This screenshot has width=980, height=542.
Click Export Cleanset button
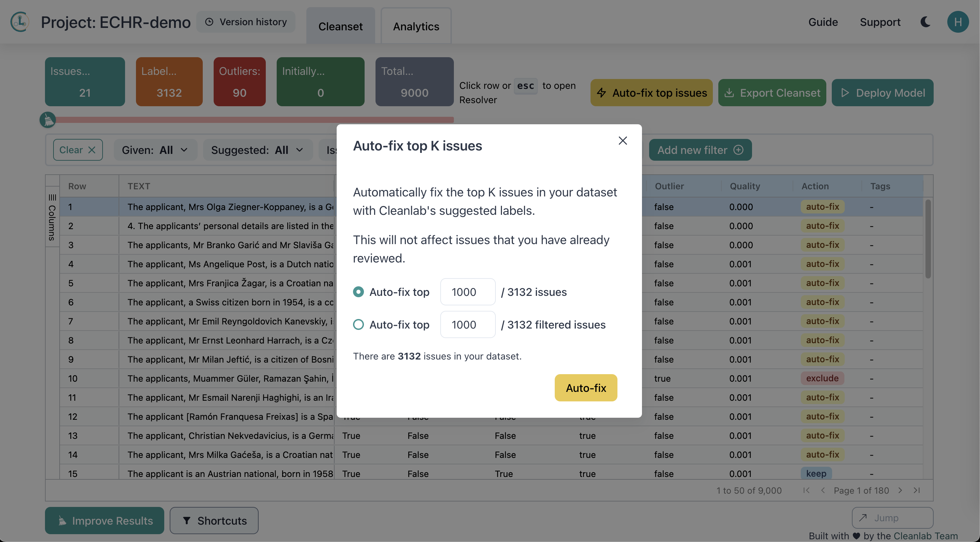(772, 93)
